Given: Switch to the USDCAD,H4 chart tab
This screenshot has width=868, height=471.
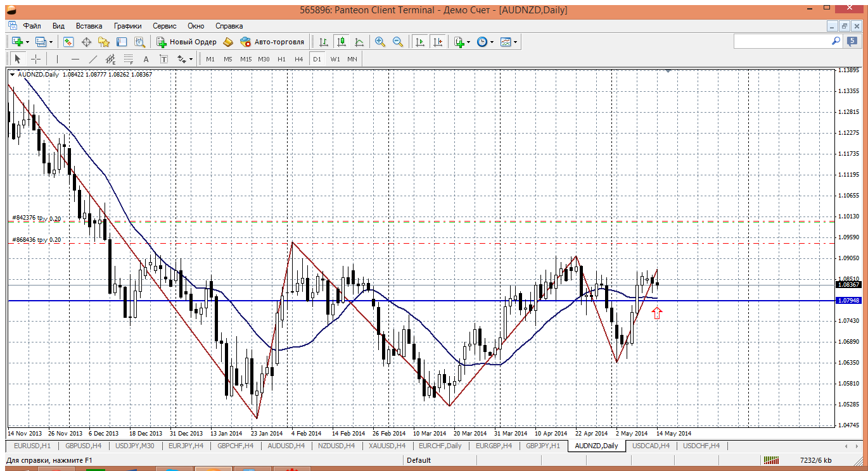Looking at the screenshot, I should coord(651,446).
